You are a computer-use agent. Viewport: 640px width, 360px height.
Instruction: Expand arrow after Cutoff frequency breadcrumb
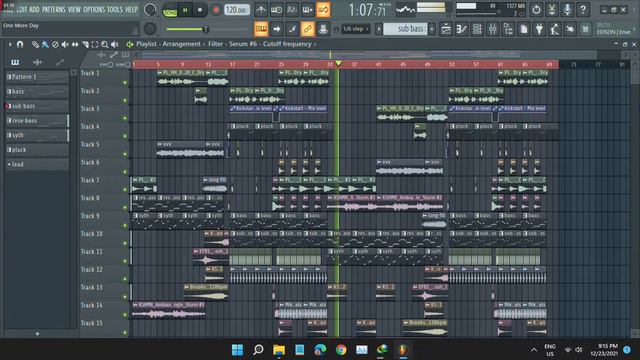[x=315, y=44]
